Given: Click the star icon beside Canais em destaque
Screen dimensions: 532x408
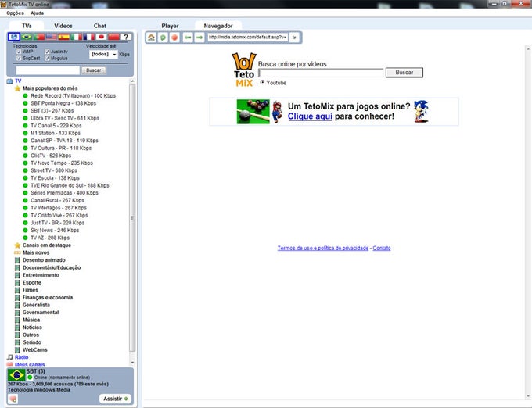Looking at the screenshot, I should pyautogui.click(x=17, y=245).
